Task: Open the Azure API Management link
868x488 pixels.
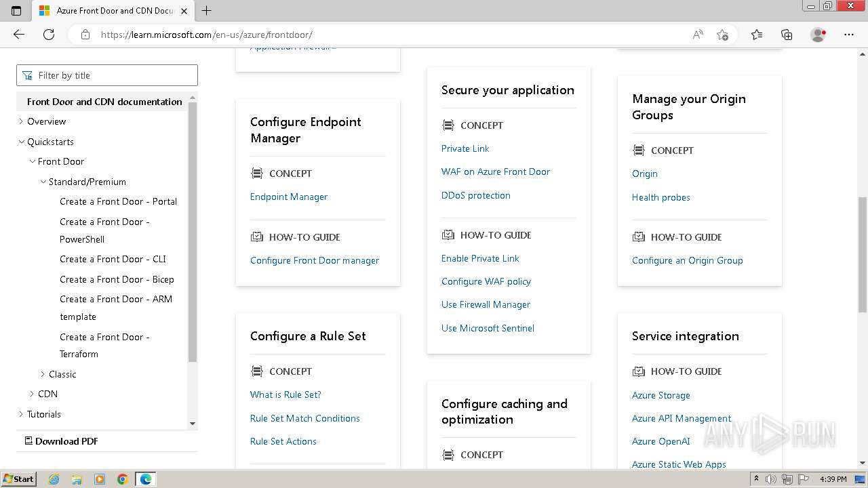Action: tap(682, 418)
